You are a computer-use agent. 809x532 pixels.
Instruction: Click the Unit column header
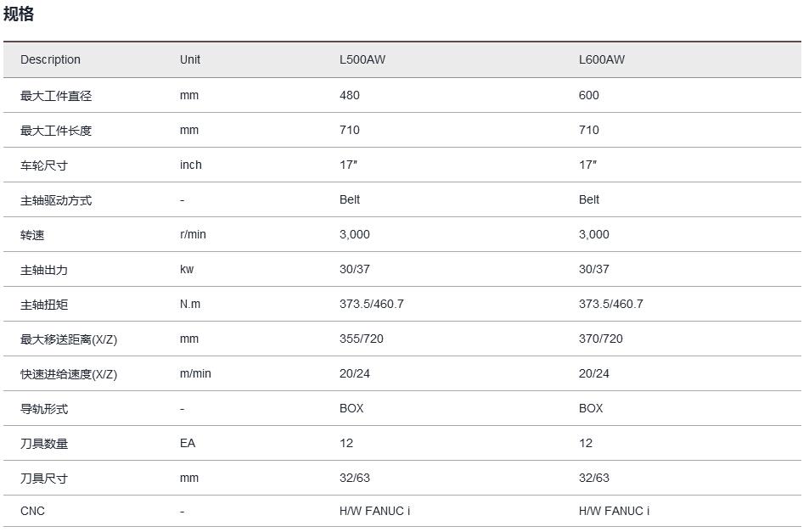click(190, 59)
